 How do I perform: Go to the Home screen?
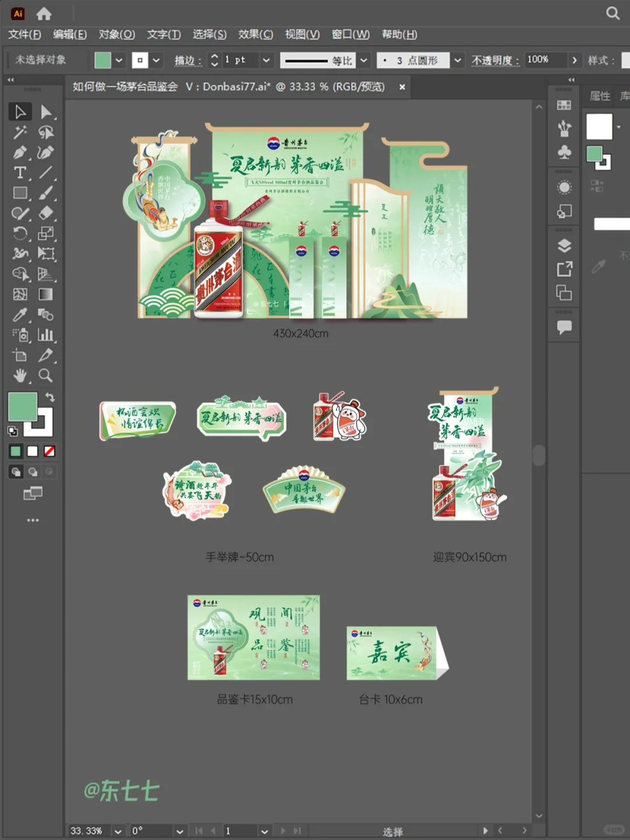44,13
